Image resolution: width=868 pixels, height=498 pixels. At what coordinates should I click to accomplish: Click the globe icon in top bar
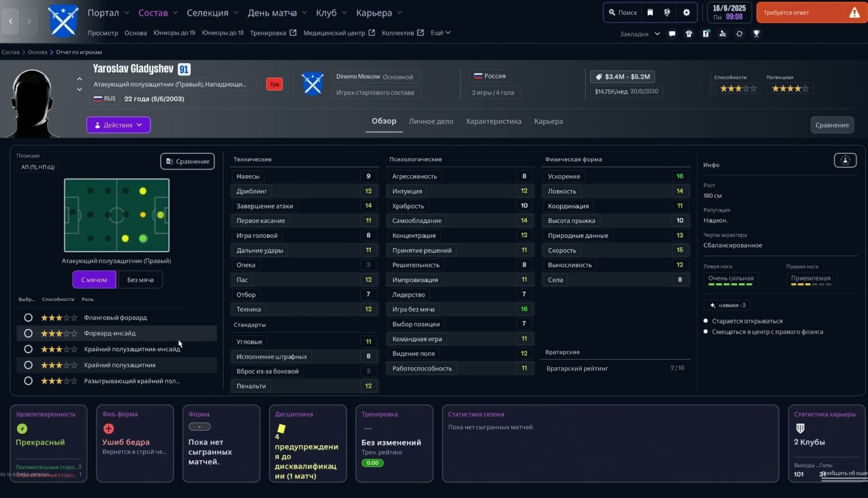[x=667, y=12]
